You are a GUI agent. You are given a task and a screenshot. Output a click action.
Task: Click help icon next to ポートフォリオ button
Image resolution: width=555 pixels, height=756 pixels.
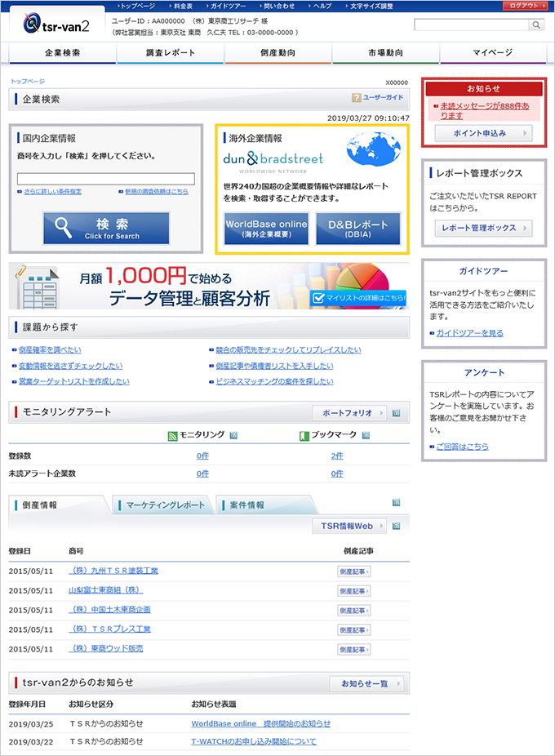coord(397,413)
